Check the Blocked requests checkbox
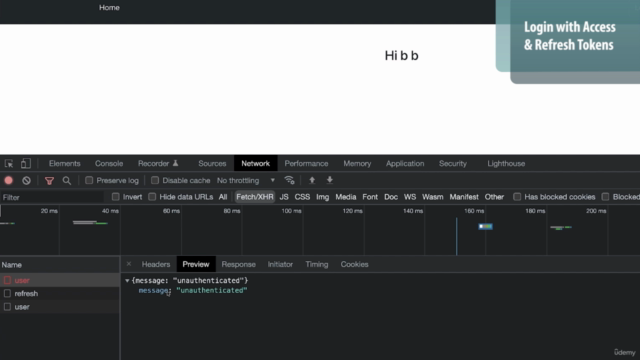 [605, 197]
